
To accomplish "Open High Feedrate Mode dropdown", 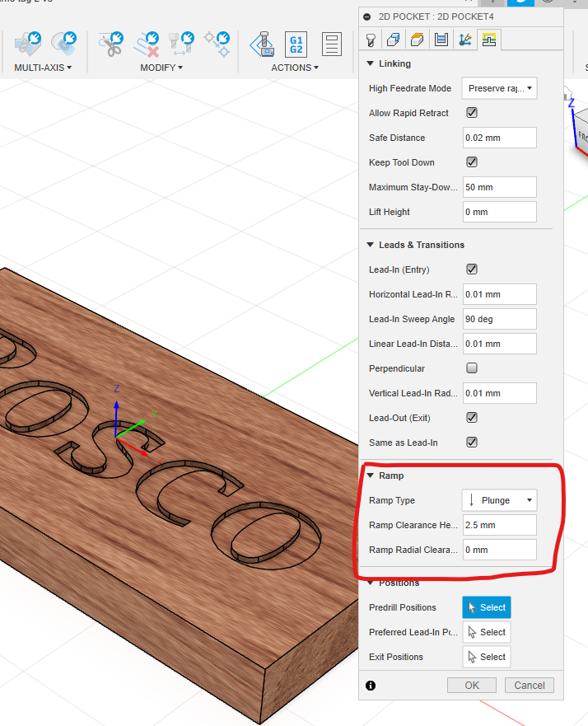I will [499, 88].
